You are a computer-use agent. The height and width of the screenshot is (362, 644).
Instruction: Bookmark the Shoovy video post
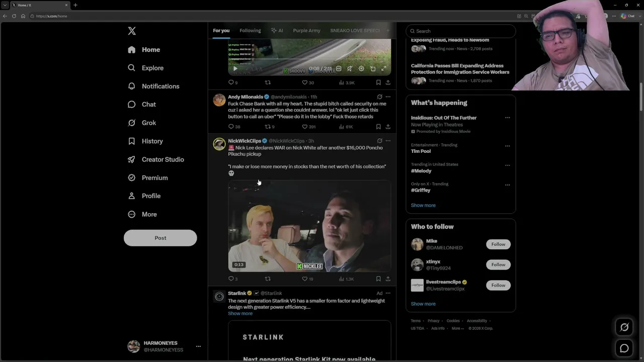tap(378, 82)
